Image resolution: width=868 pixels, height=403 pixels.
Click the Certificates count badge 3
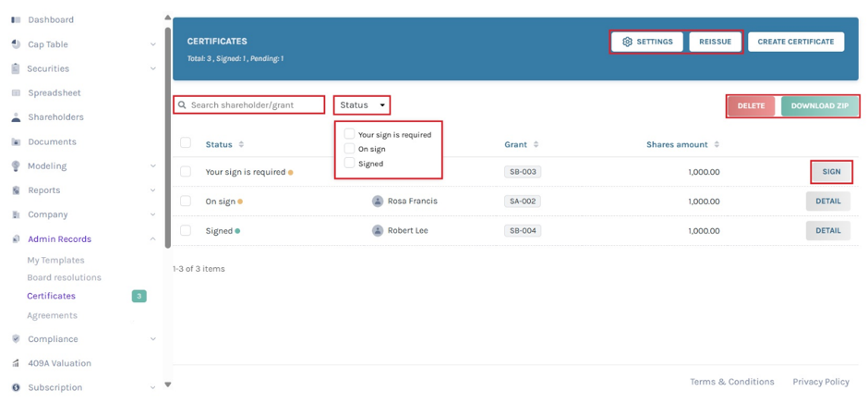pos(139,297)
